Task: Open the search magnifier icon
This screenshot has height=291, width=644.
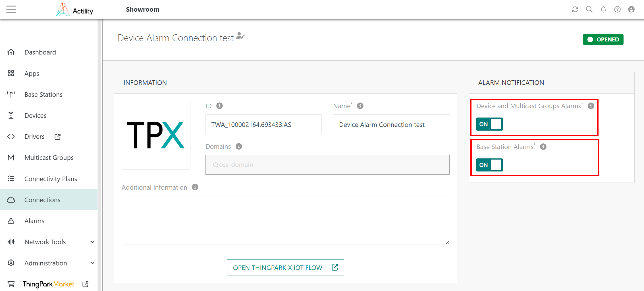Action: [589, 9]
